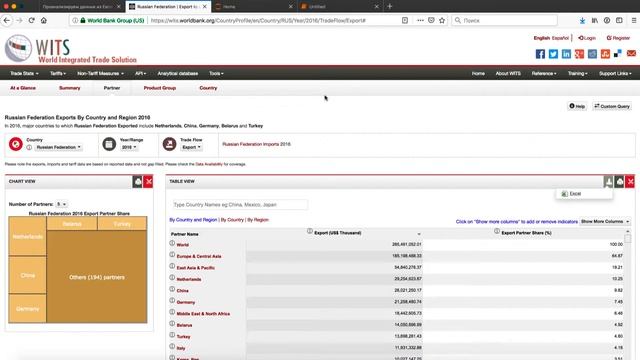The image size is (640, 360).
Task: Switch to the Country tab
Action: pos(208,88)
